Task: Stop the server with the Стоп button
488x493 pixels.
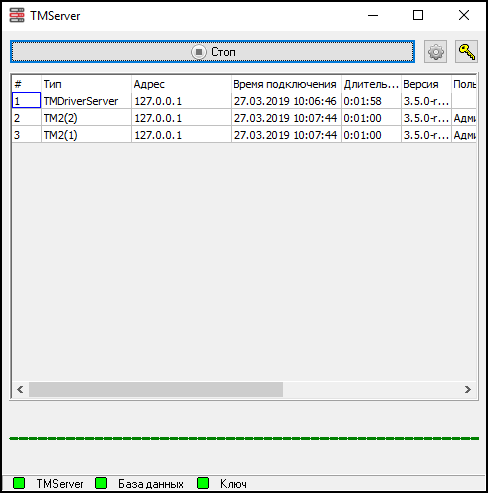Action: click(x=212, y=52)
